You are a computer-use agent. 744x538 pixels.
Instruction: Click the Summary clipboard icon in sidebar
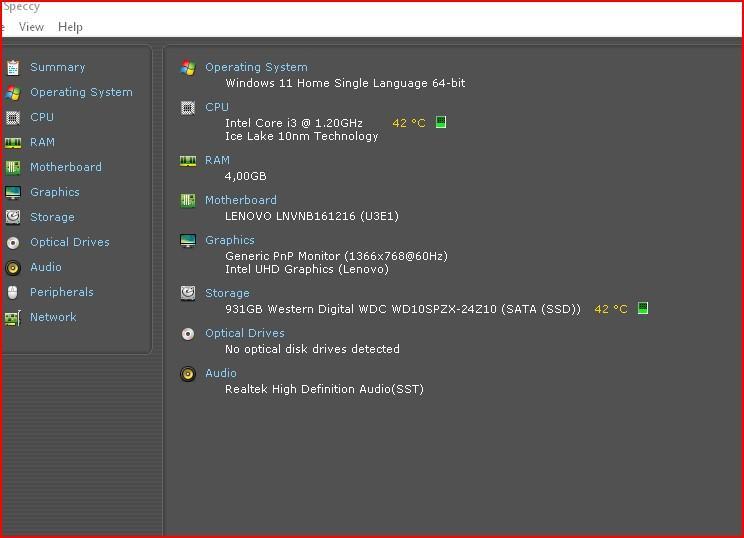pos(13,68)
